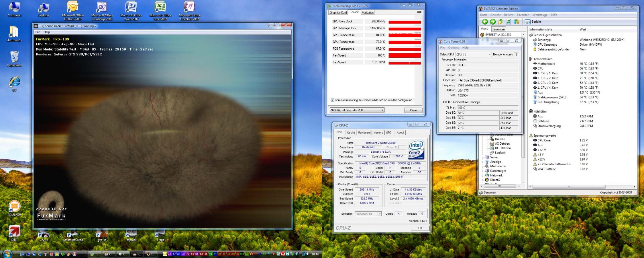This screenshot has width=644, height=258.
Task: Uncheck Continue refreshing GPU-Z in background
Action: (332, 100)
